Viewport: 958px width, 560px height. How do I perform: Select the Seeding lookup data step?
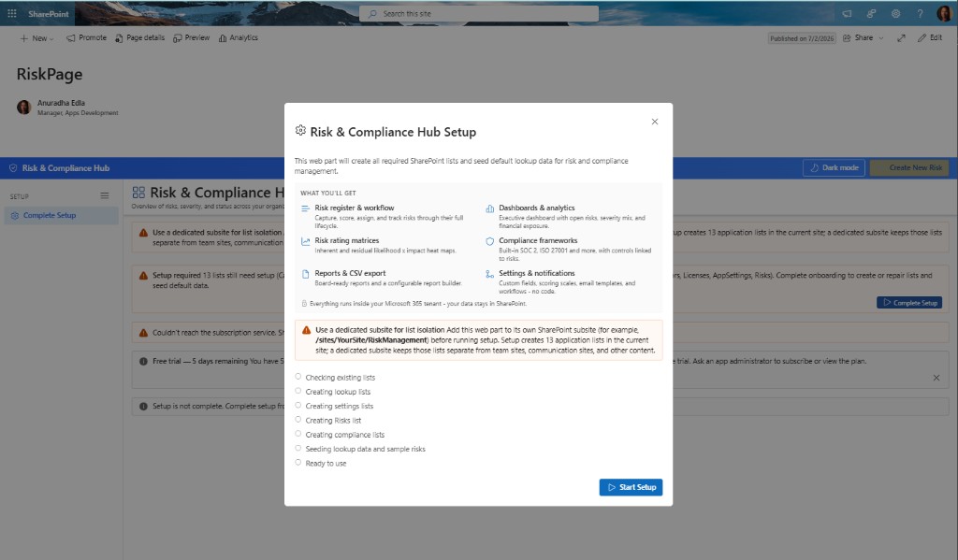click(360, 449)
